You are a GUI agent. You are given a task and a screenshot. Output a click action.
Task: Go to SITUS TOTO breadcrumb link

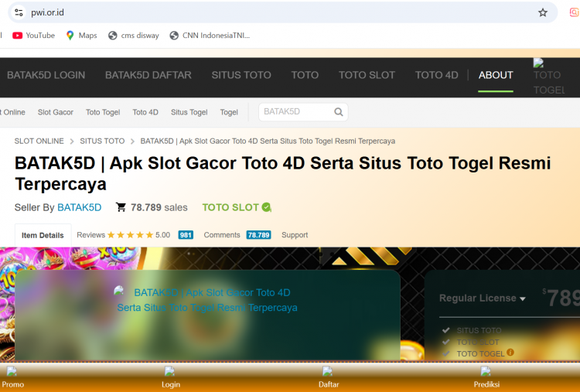pyautogui.click(x=102, y=141)
